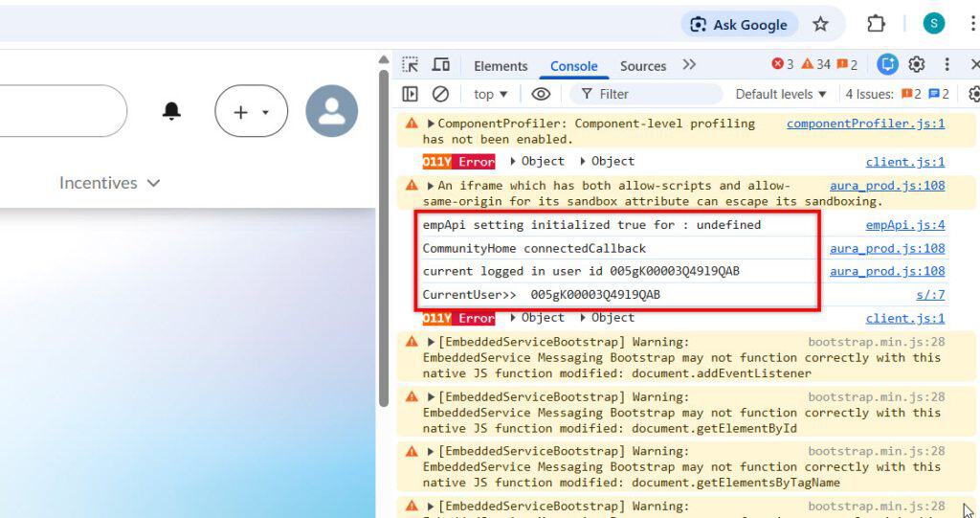This screenshot has height=518, width=980.
Task: Click the warnings count 34 indicator
Action: pos(816,64)
